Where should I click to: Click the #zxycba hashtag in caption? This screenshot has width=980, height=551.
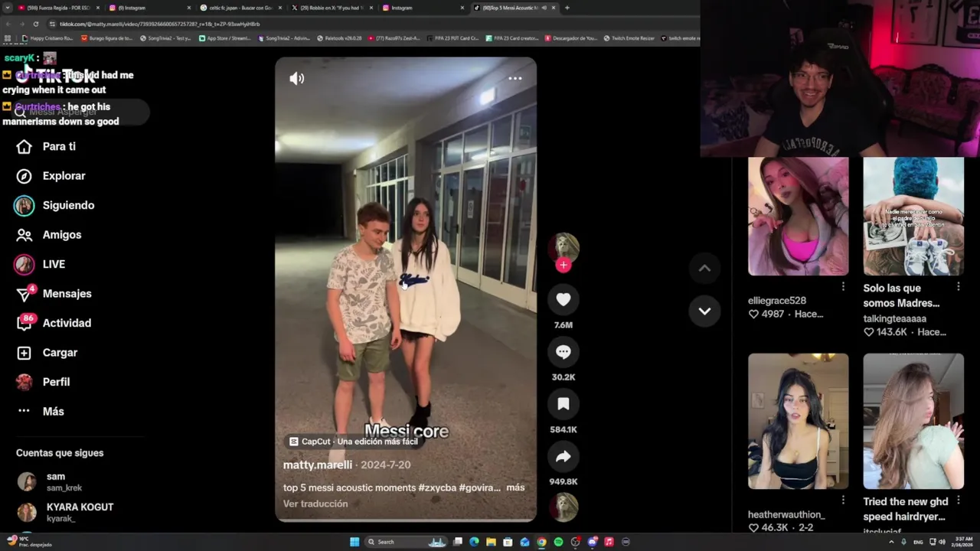coord(437,487)
